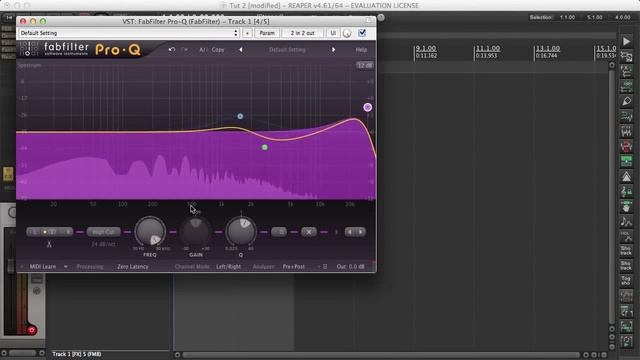The height and width of the screenshot is (360, 640).
Task: Toggle the selected band bypass button
Action: click(x=279, y=232)
